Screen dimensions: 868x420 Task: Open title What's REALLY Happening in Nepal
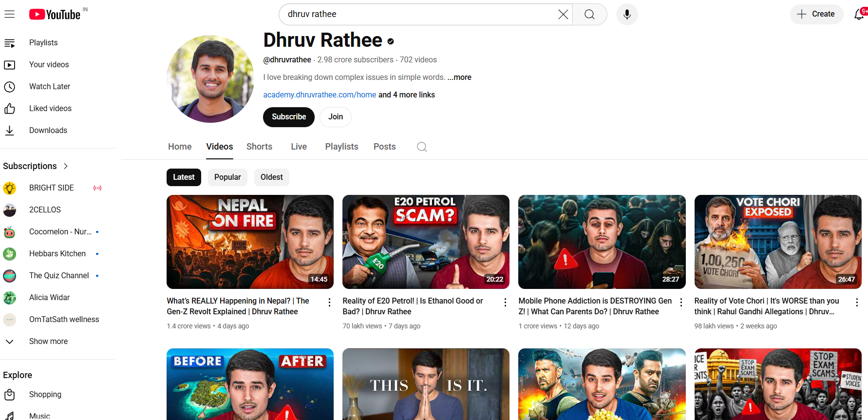tap(238, 306)
